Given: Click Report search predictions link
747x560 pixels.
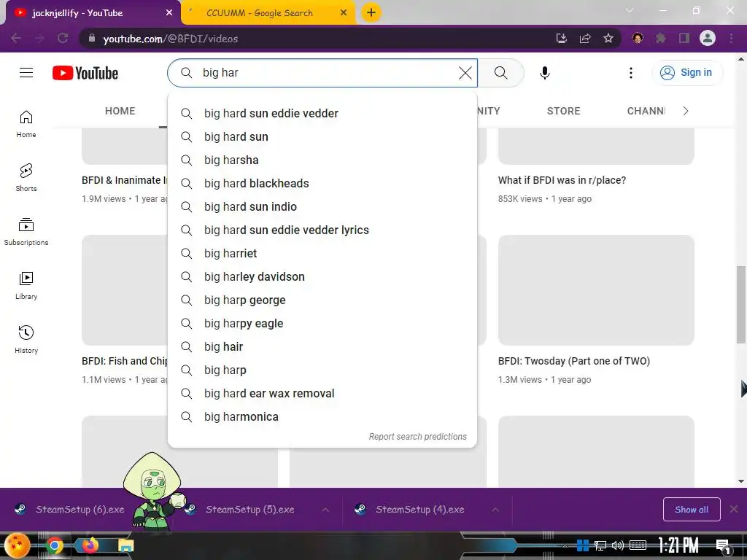Looking at the screenshot, I should 417,436.
